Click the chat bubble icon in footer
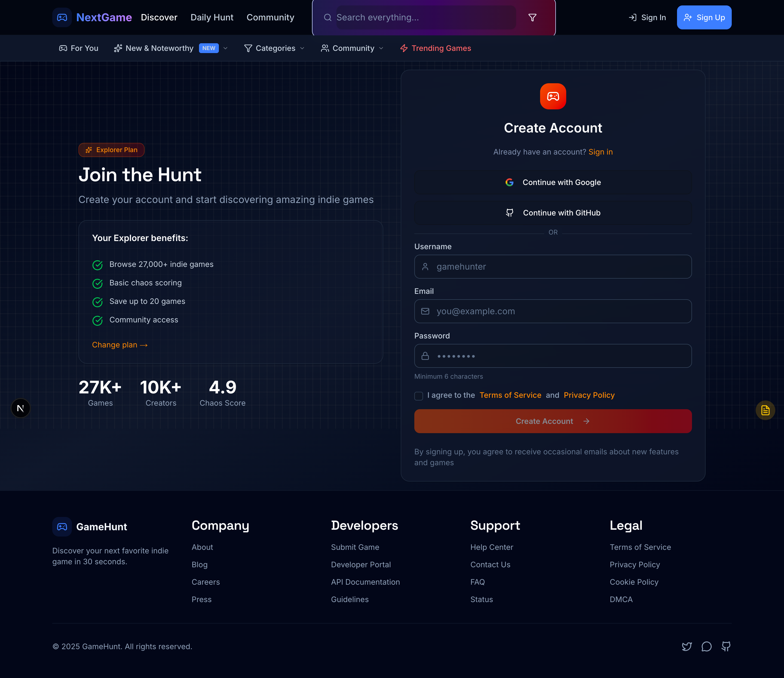Viewport: 784px width, 678px height. (x=706, y=647)
